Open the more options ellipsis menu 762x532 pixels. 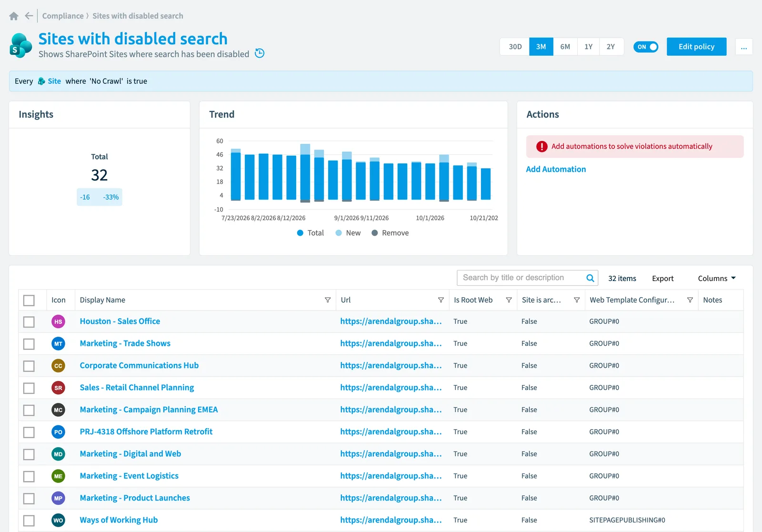(x=744, y=47)
